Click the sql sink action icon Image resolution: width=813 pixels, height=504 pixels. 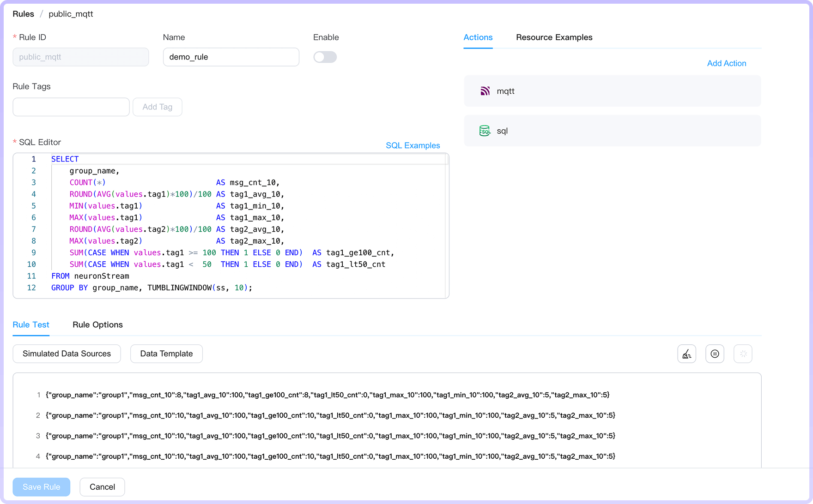(x=485, y=131)
